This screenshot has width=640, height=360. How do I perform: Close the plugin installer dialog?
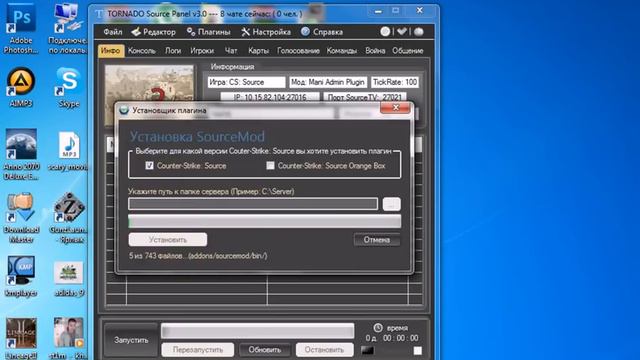pyautogui.click(x=396, y=108)
